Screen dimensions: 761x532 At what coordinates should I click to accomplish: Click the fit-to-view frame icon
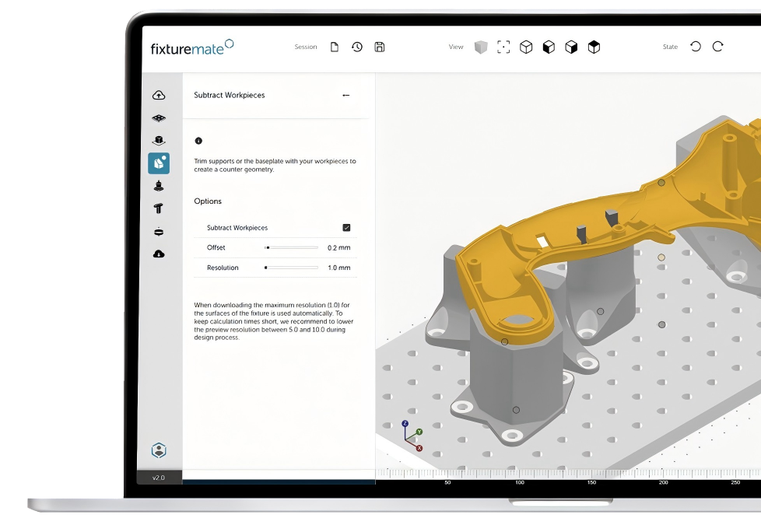click(503, 47)
